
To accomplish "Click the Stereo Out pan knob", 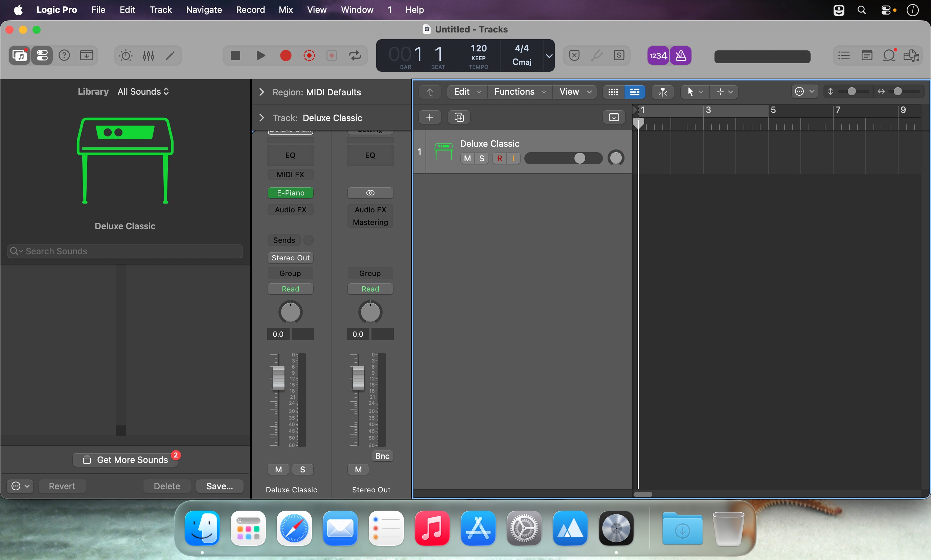I will [370, 312].
